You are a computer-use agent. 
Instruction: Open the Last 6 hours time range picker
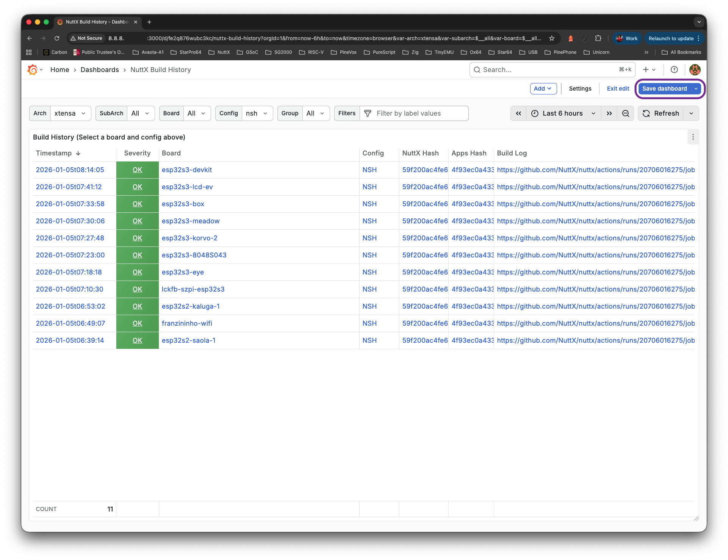(562, 113)
